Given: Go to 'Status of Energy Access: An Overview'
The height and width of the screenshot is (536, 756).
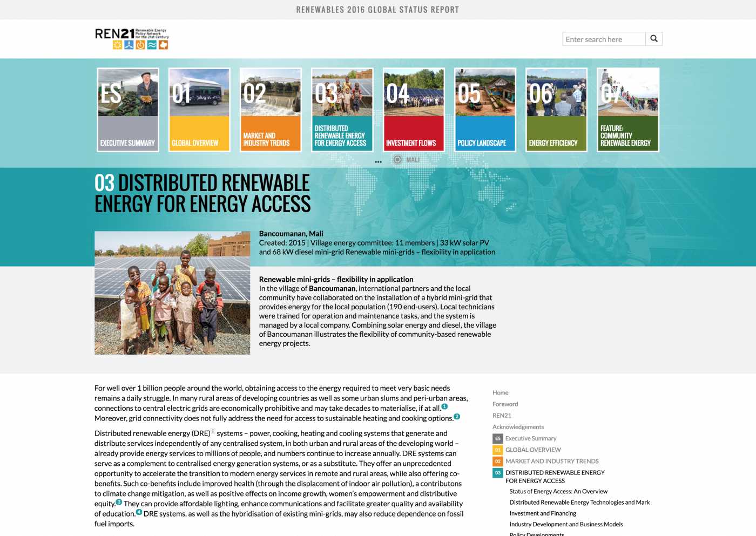Looking at the screenshot, I should click(x=558, y=491).
